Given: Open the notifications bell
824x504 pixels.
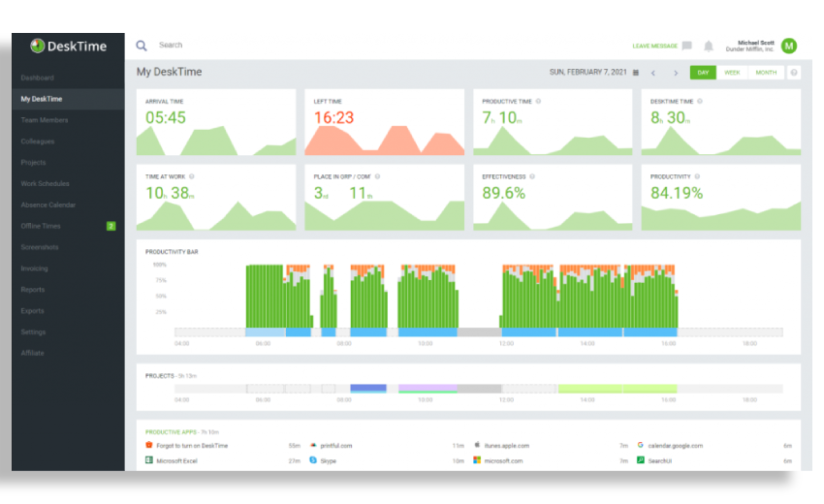Looking at the screenshot, I should [x=709, y=47].
